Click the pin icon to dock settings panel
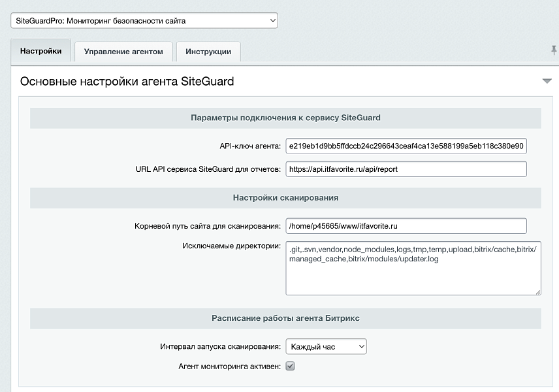 pos(554,50)
